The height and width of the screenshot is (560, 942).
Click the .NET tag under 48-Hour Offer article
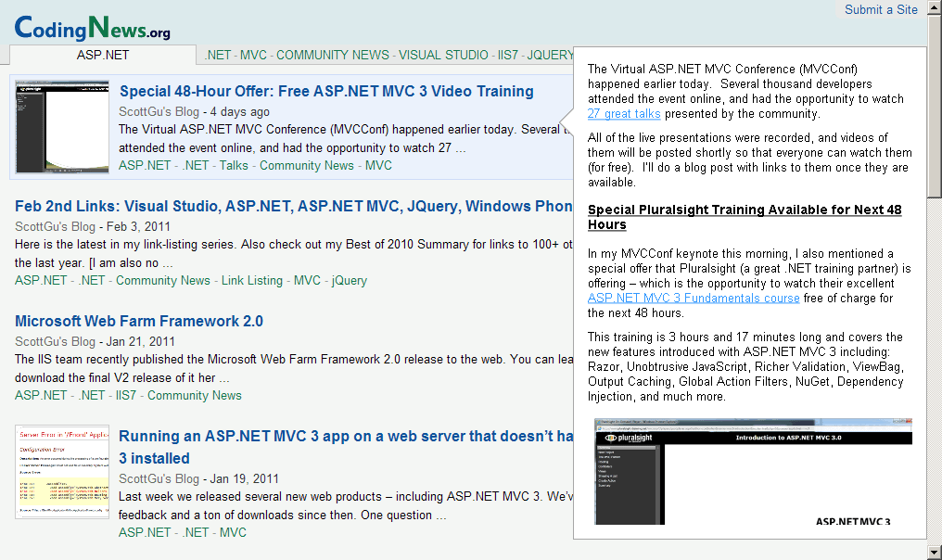196,165
